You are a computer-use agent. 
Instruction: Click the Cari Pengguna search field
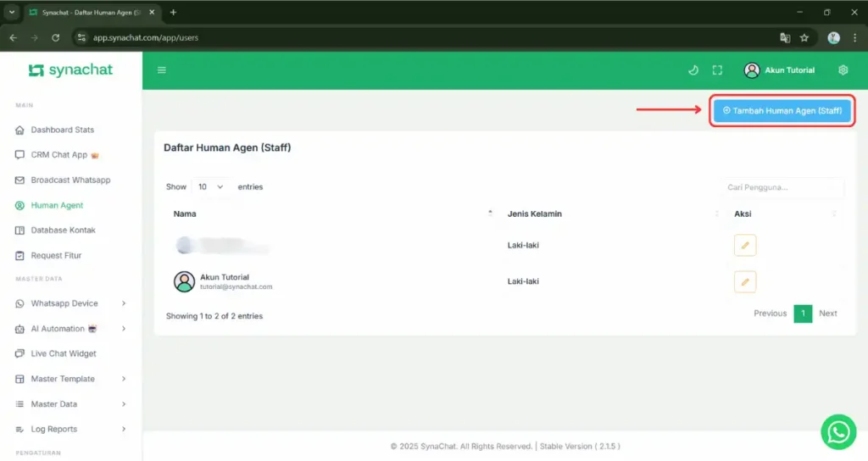[782, 187]
